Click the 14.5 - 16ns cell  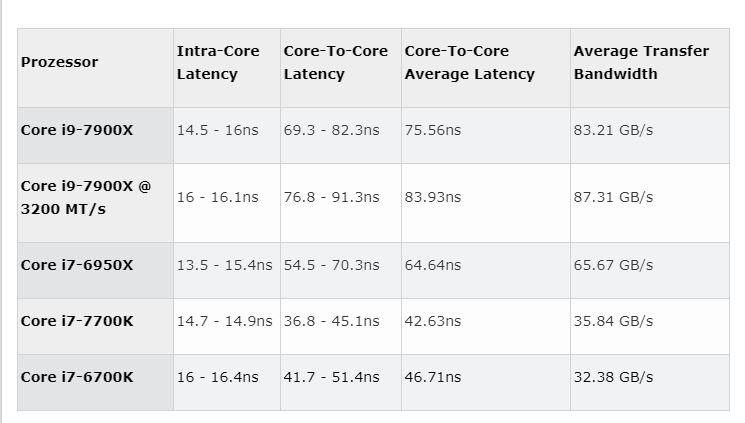[x=227, y=135]
